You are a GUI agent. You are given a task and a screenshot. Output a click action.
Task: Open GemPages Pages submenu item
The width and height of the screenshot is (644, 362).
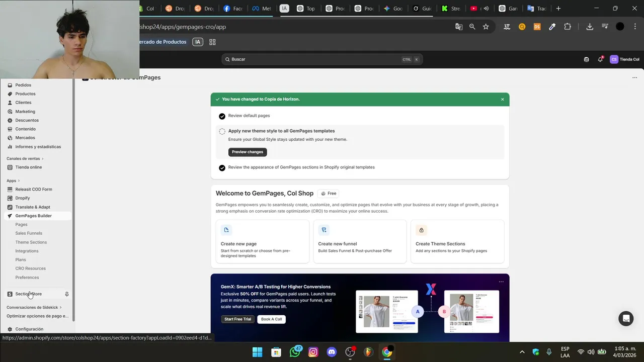click(x=21, y=225)
